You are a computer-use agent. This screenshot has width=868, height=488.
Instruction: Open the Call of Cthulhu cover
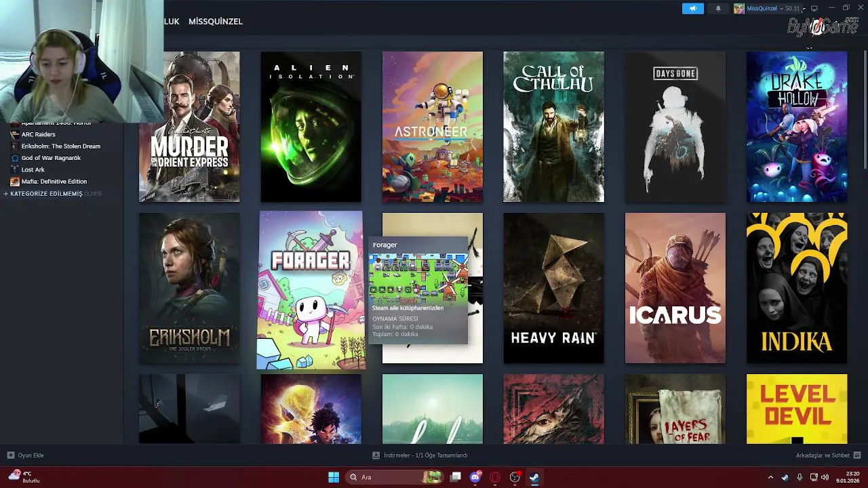(x=553, y=127)
